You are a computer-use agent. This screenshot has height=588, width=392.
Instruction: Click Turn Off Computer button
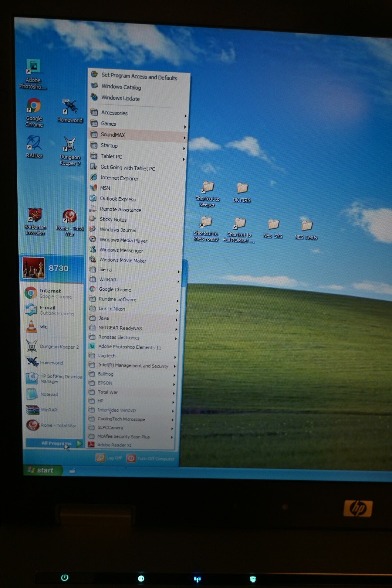point(151,459)
